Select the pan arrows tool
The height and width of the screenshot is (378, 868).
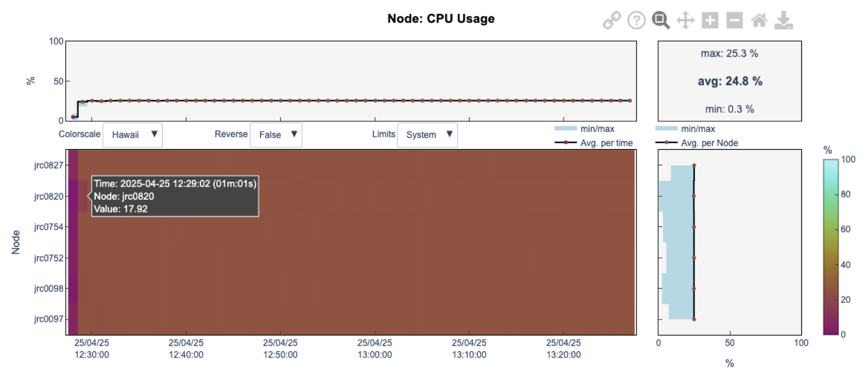point(685,20)
